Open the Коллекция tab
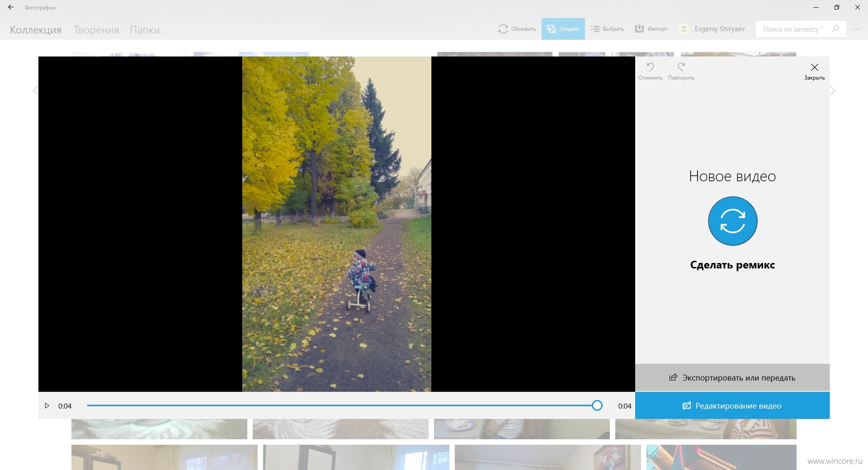868x470 pixels. (36, 30)
